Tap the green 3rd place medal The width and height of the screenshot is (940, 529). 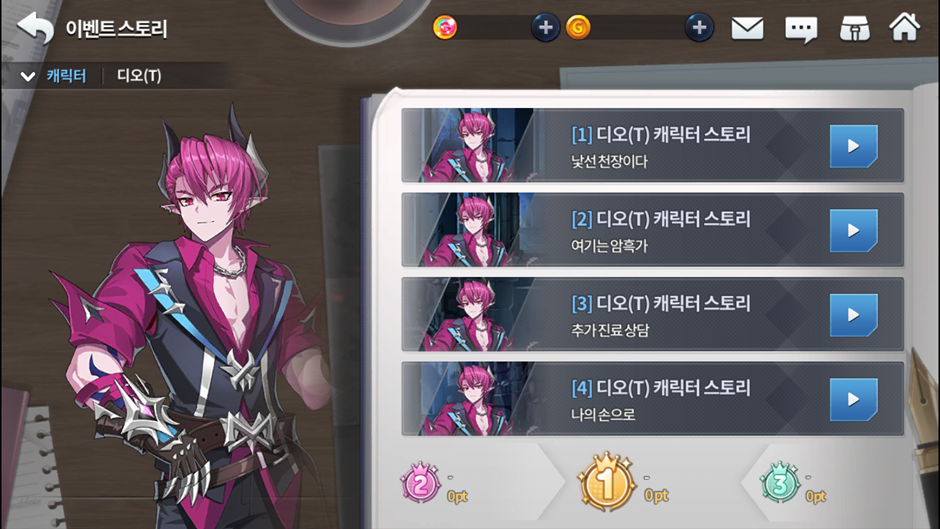coord(779,482)
